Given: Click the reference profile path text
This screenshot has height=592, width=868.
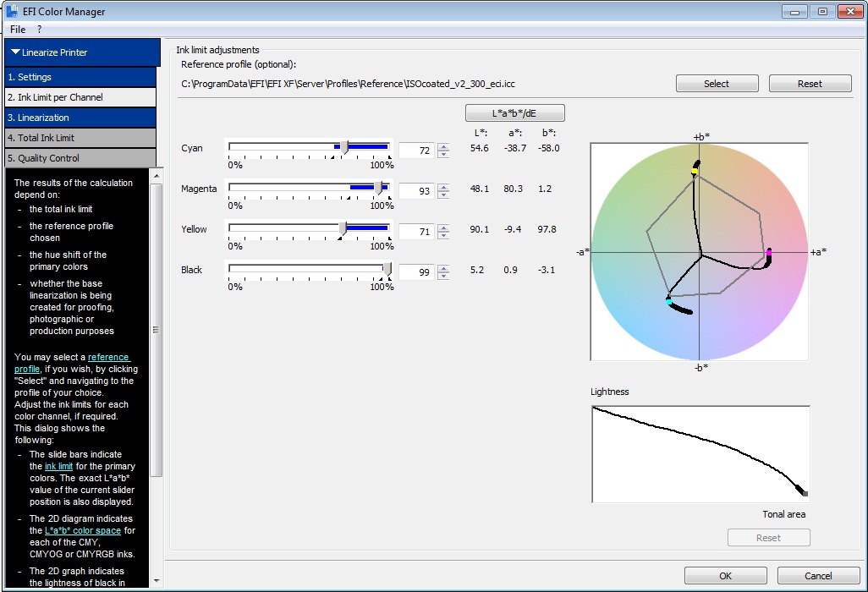Looking at the screenshot, I should tap(349, 84).
